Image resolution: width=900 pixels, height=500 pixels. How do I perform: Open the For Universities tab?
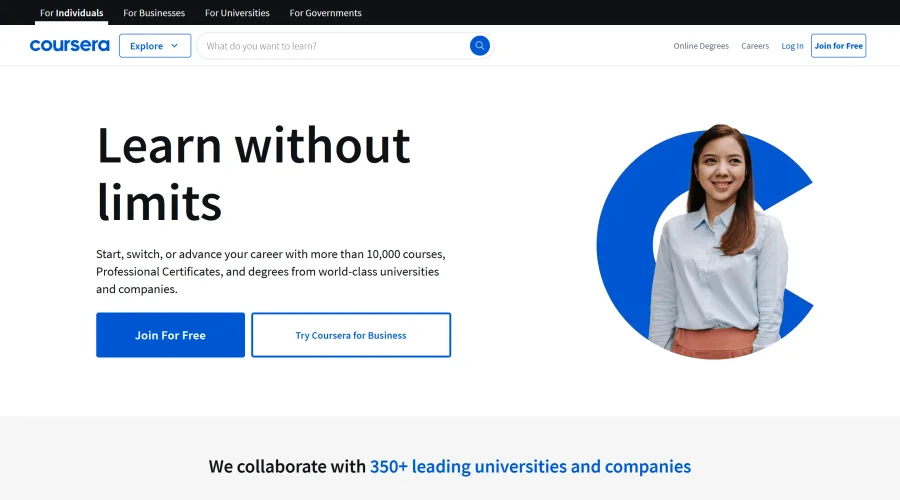click(x=237, y=13)
